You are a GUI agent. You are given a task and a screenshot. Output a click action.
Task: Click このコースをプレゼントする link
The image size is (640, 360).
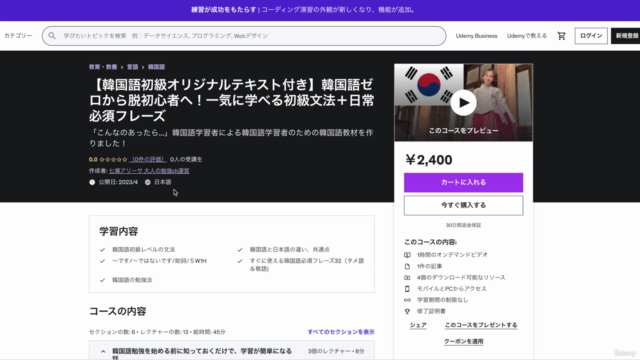click(x=481, y=325)
